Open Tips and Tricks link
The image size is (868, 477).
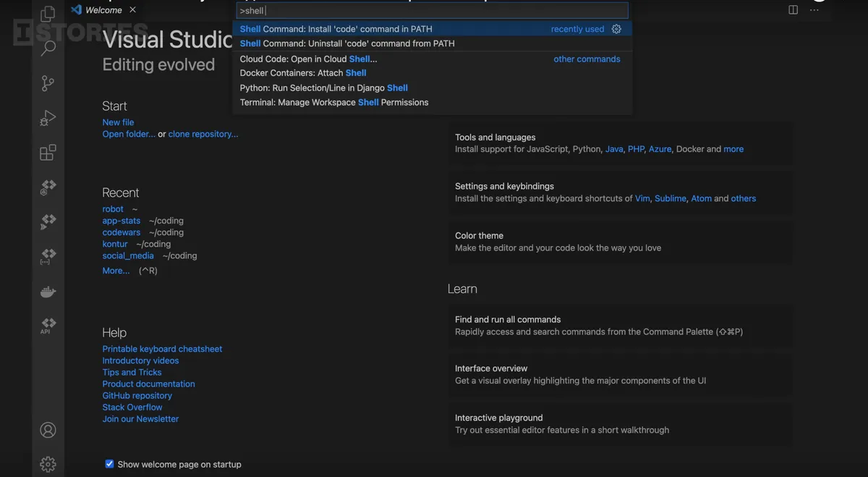click(x=132, y=372)
